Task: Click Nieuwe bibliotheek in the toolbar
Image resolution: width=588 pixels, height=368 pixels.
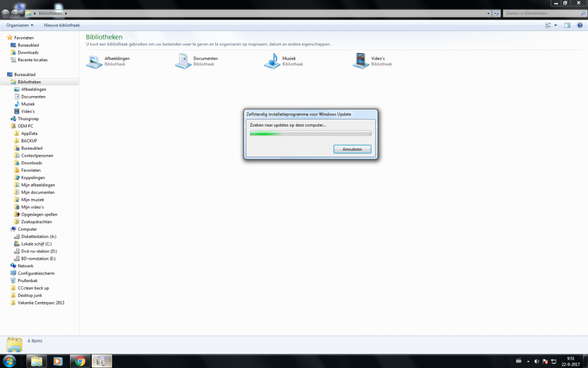Action: (x=62, y=25)
